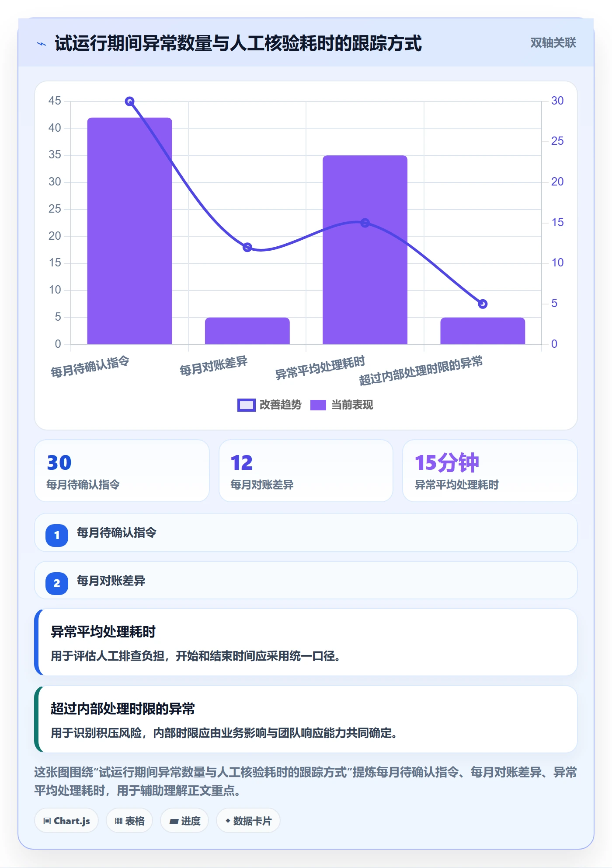This screenshot has width=612, height=868.
Task: Click the icon in 进度 tag
Action: tap(174, 822)
